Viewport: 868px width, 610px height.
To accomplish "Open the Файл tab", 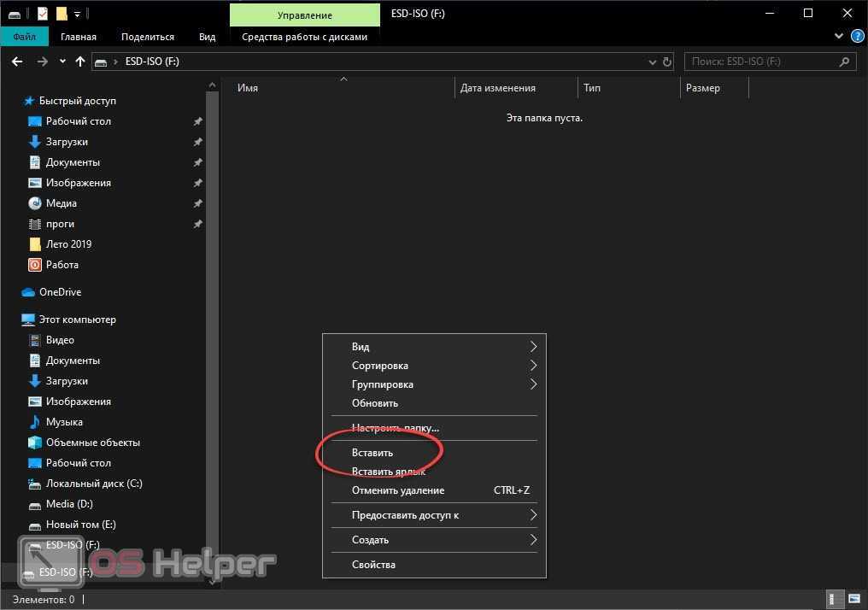I will pyautogui.click(x=24, y=37).
